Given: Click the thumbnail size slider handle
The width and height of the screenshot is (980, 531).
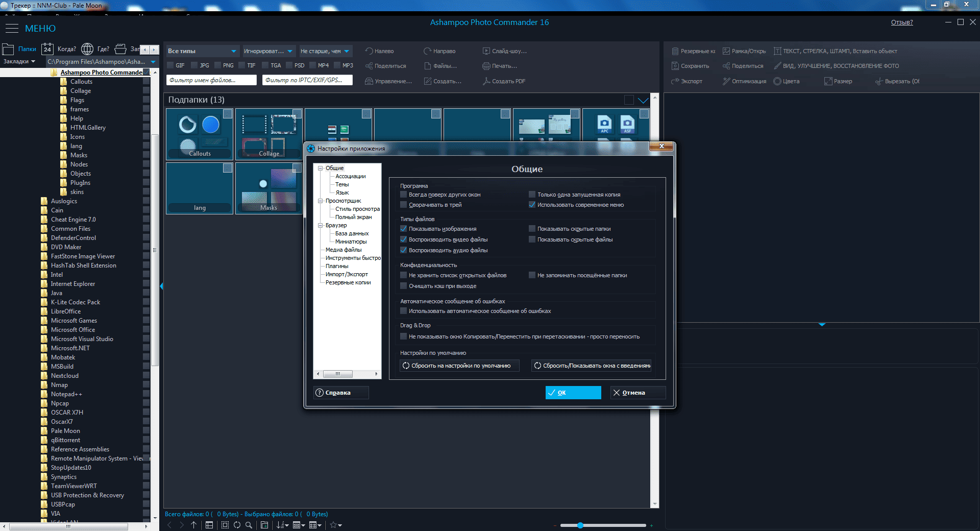Looking at the screenshot, I should (580, 525).
